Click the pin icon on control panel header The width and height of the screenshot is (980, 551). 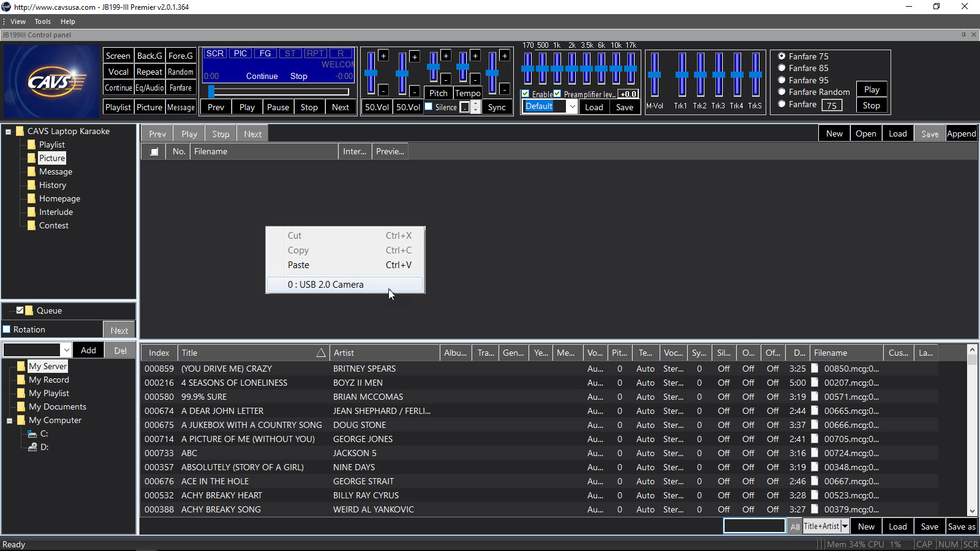pos(963,35)
